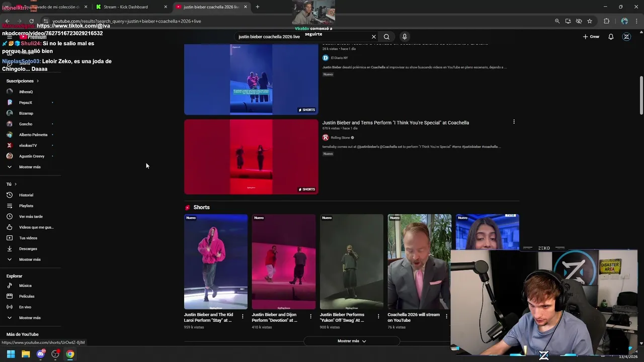The height and width of the screenshot is (362, 644).
Task: Reload the page
Action: tap(31, 21)
